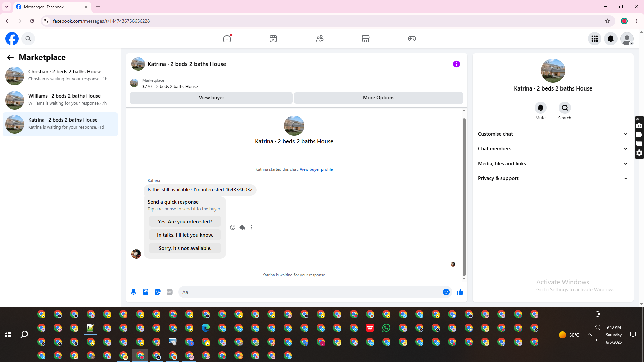
Task: Expand the Privacy & support section
Action: tap(553, 178)
